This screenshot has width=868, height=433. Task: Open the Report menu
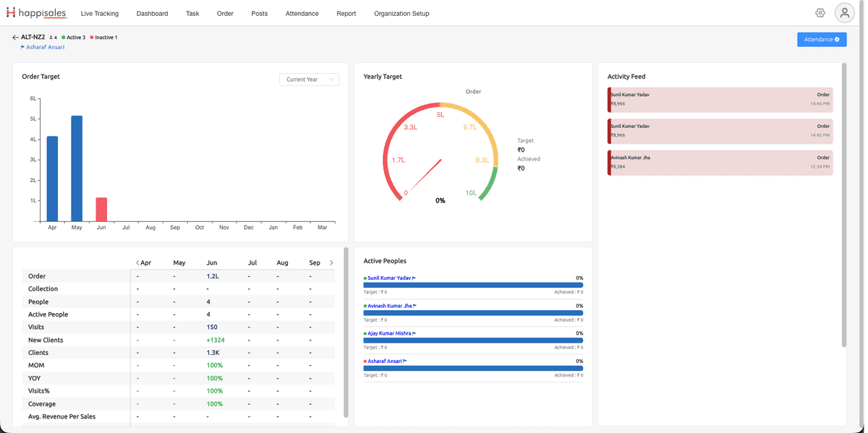[346, 13]
